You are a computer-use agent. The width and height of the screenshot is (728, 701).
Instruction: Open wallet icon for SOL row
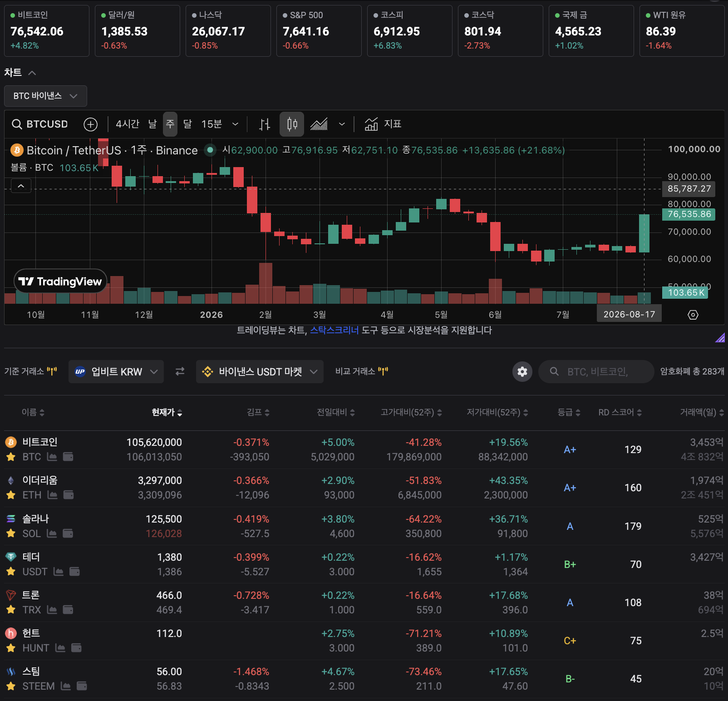tap(68, 533)
